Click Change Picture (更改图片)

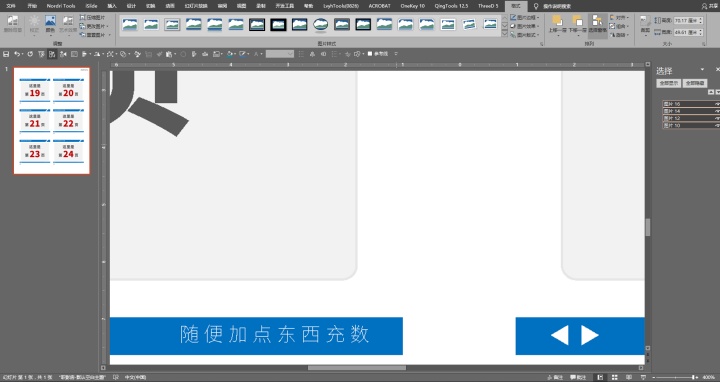[x=94, y=26]
